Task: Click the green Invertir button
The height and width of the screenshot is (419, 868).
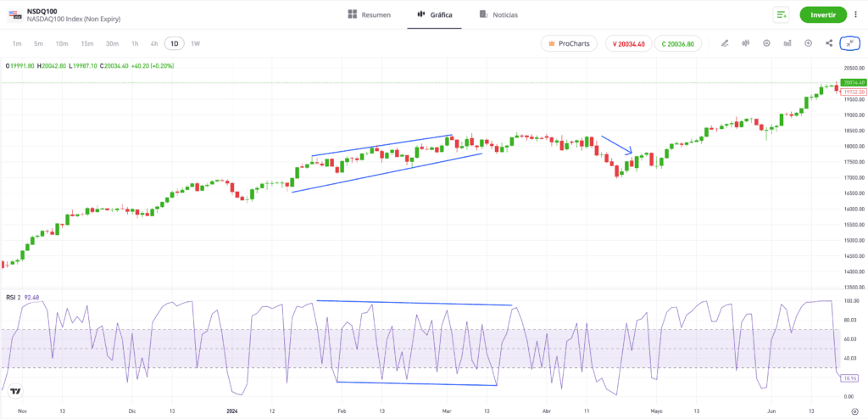Action: tap(822, 15)
